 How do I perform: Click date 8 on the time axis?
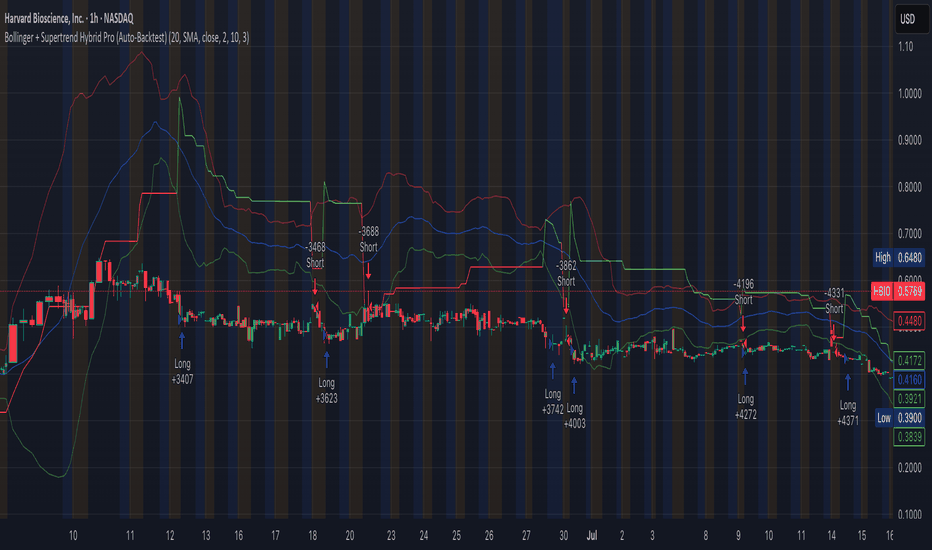(x=706, y=536)
